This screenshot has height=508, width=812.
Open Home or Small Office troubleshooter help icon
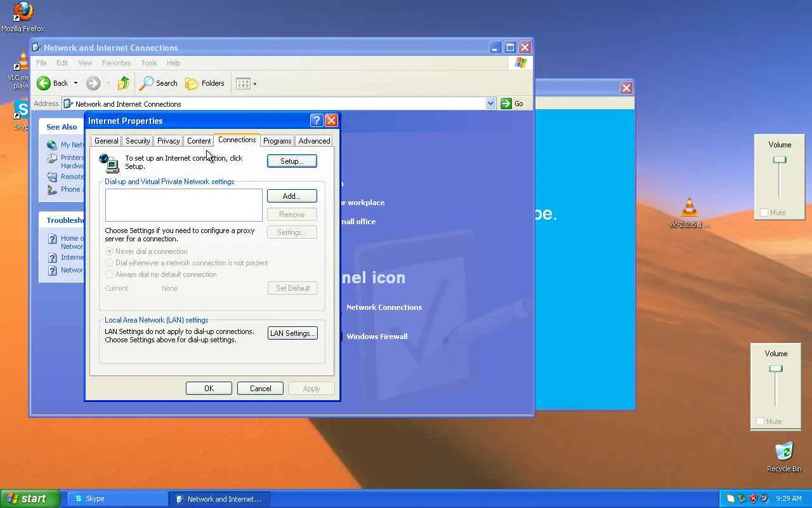tap(53, 239)
